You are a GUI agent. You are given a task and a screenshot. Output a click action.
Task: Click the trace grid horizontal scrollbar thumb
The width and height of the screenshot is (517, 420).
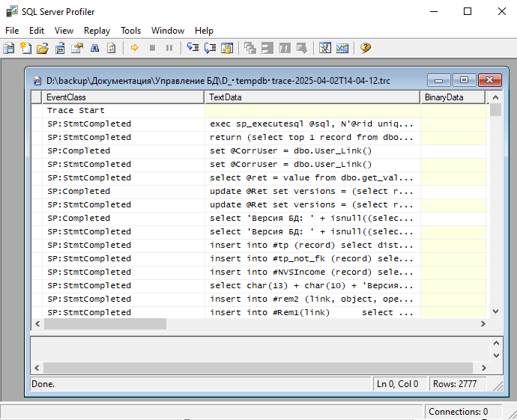(105, 324)
